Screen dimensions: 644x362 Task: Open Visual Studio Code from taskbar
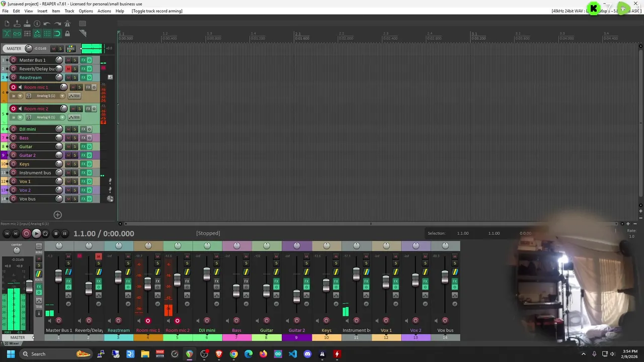[293, 354]
